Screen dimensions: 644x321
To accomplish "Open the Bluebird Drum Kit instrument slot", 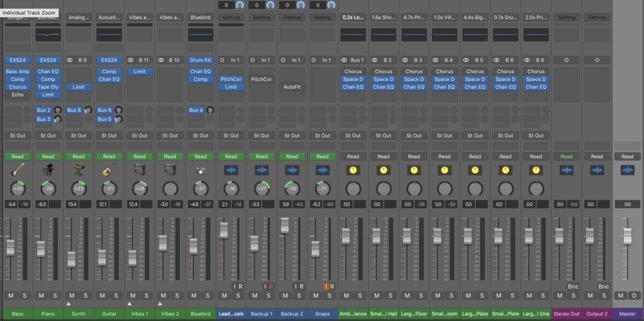I will pyautogui.click(x=201, y=60).
